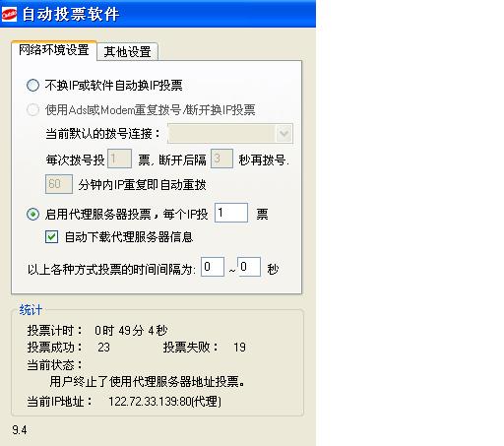Click the 9.4 version label

[x=20, y=430]
